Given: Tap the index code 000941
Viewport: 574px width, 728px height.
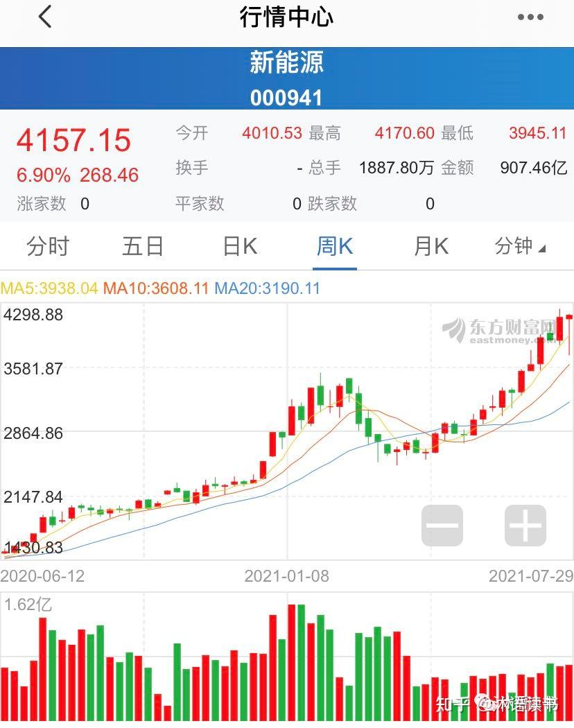Looking at the screenshot, I should 286,98.
